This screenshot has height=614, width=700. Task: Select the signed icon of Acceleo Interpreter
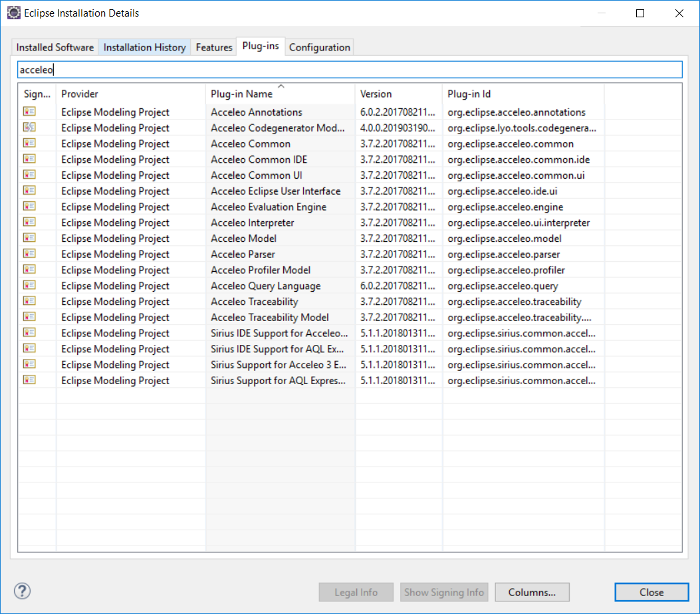coord(29,222)
